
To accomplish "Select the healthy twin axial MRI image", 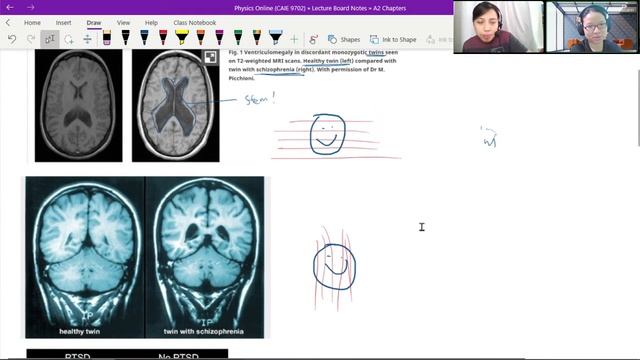I will [x=78, y=106].
